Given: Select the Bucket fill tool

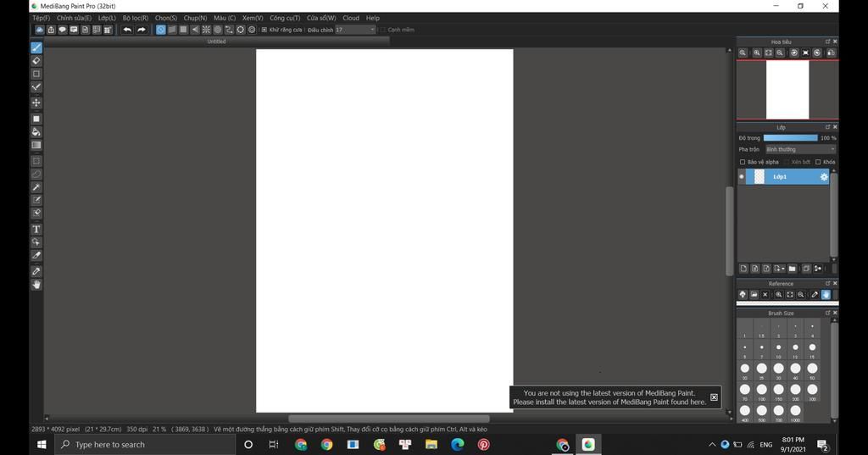Looking at the screenshot, I should (36, 132).
